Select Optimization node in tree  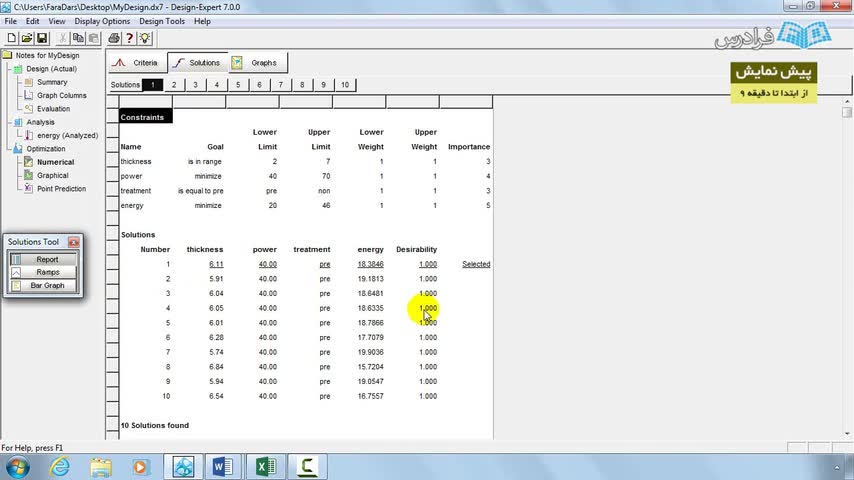tap(46, 149)
